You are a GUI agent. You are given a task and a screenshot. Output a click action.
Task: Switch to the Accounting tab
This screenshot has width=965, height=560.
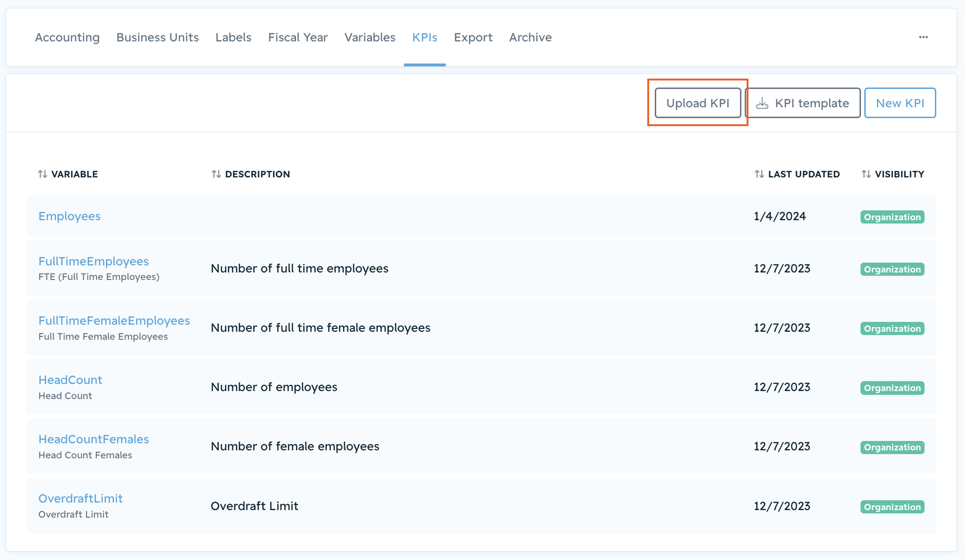click(x=67, y=37)
